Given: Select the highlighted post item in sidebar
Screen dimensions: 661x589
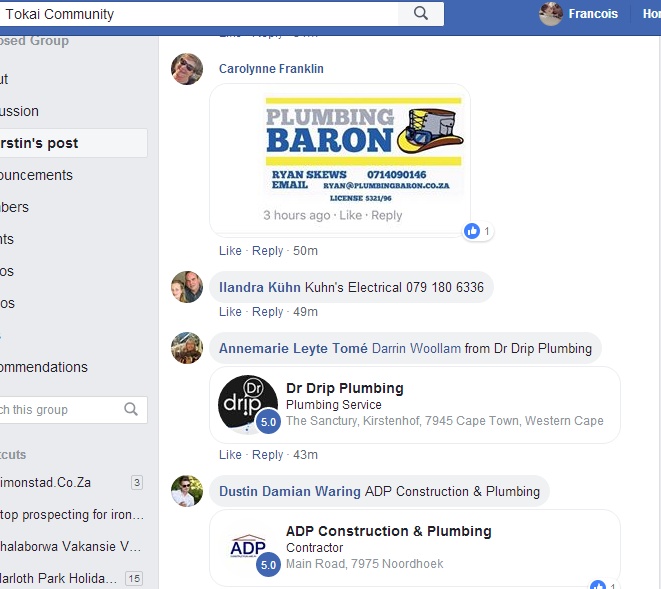Looking at the screenshot, I should coord(74,143).
